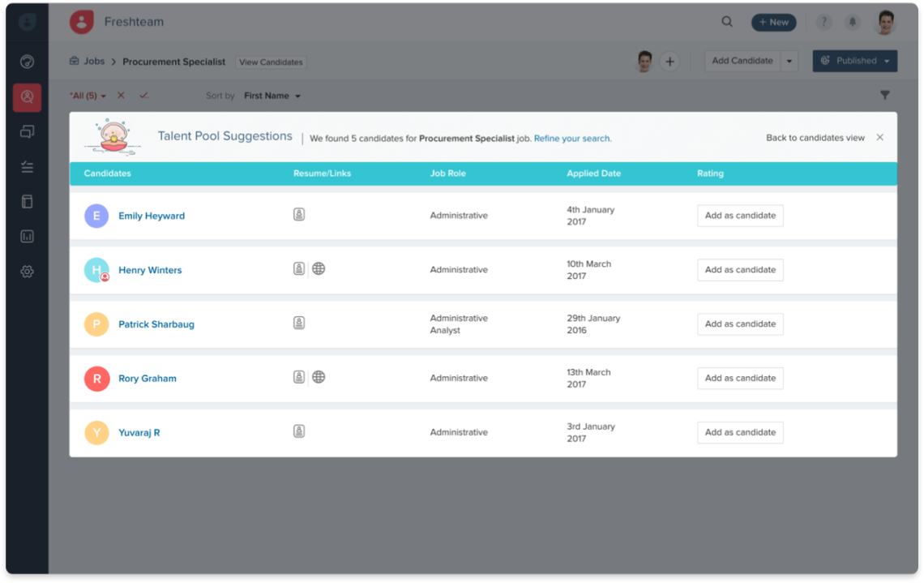Open the Add Candidate dropdown arrow
Screen dimensions: 924x583
[789, 61]
